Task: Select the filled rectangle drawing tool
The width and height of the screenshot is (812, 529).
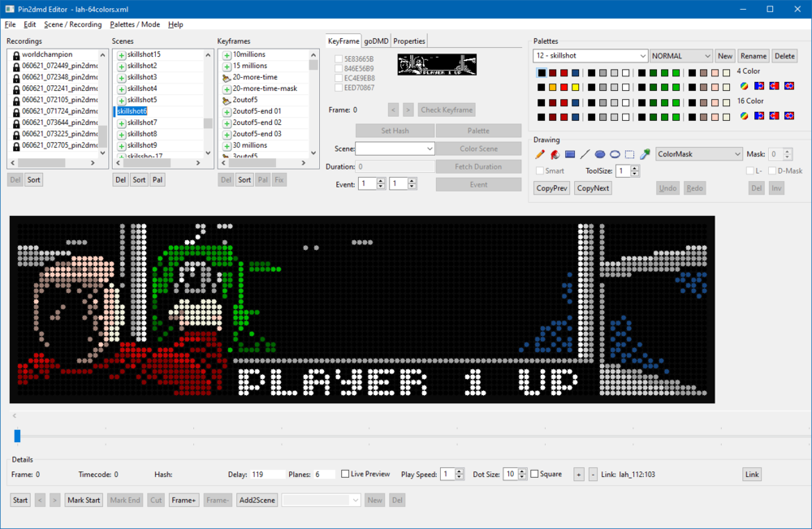Action: pyautogui.click(x=570, y=154)
